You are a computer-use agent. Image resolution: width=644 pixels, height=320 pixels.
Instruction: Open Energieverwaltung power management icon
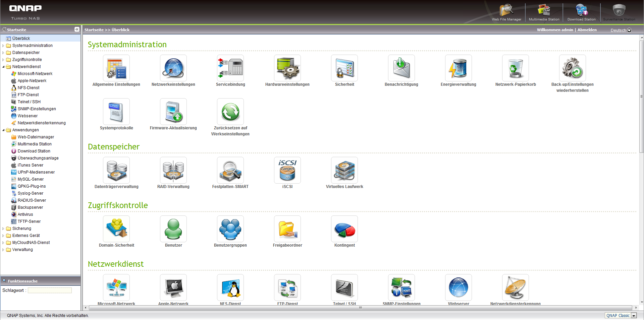[458, 68]
